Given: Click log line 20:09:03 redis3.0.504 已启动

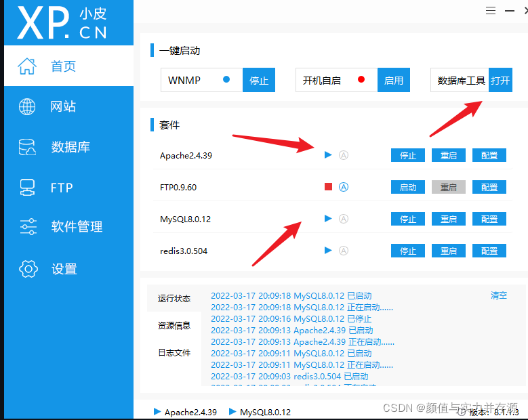Looking at the screenshot, I should (289, 376).
